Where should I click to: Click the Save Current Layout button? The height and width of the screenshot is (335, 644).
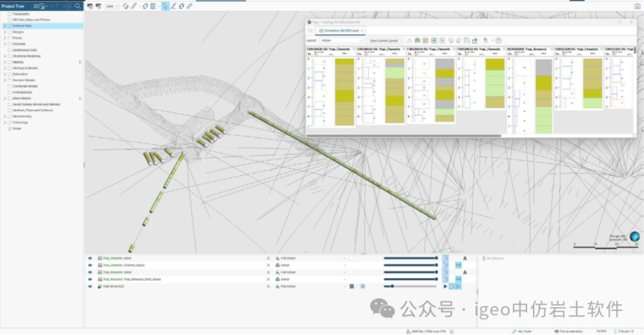(383, 41)
